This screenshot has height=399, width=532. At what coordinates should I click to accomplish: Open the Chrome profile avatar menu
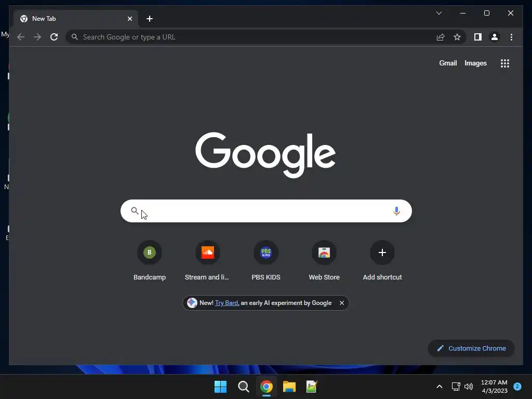click(495, 37)
